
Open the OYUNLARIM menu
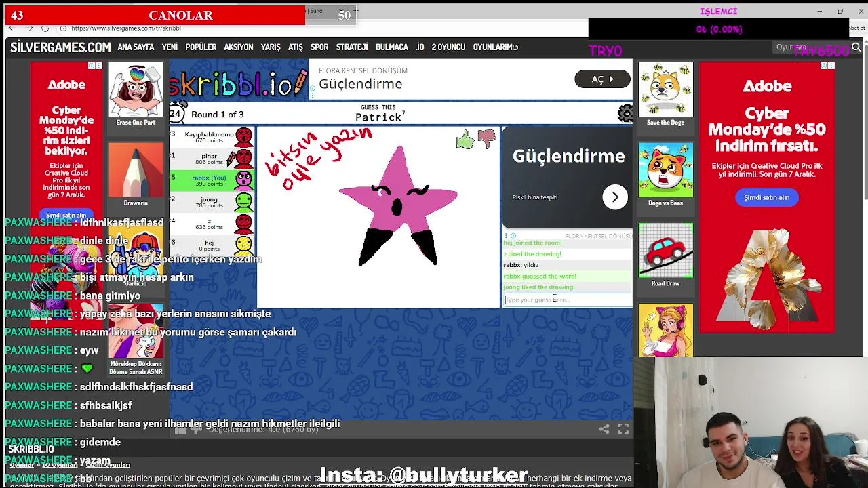click(x=496, y=47)
